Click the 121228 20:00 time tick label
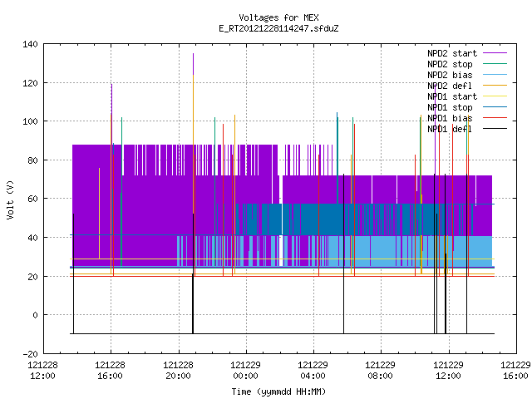Image resolution: width=532 pixels, height=399 pixels. point(178,371)
